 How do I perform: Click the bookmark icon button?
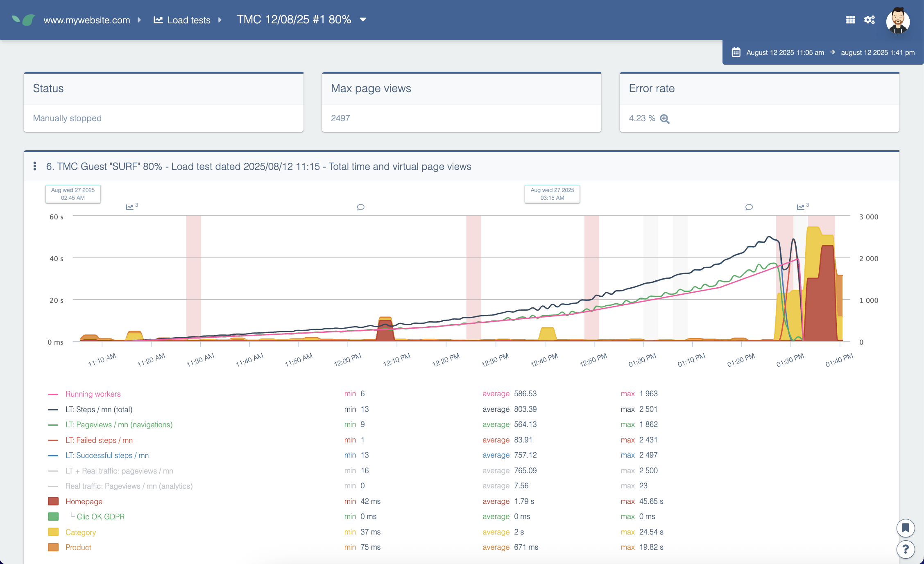tap(905, 528)
